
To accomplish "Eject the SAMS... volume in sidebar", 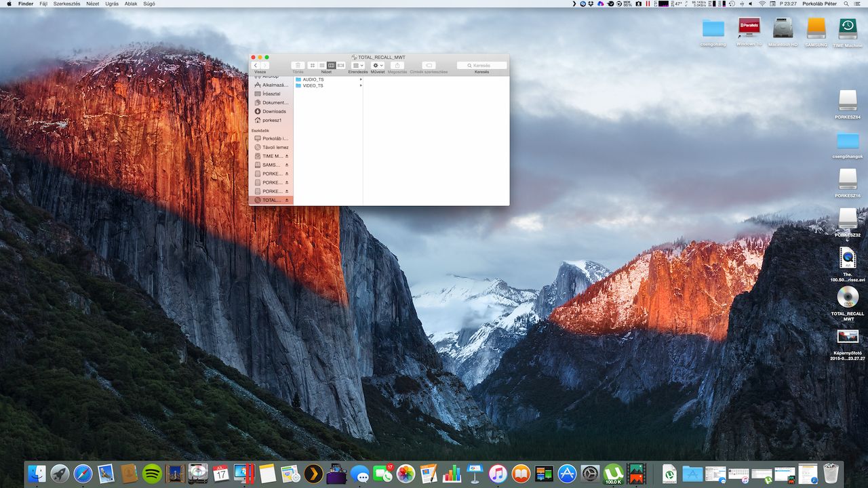I will pyautogui.click(x=287, y=165).
